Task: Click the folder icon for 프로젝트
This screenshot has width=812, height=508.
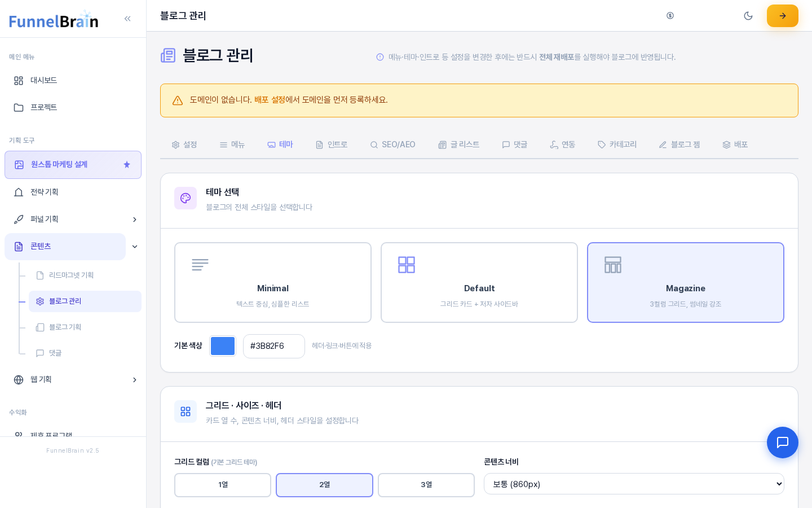Action: (x=19, y=108)
